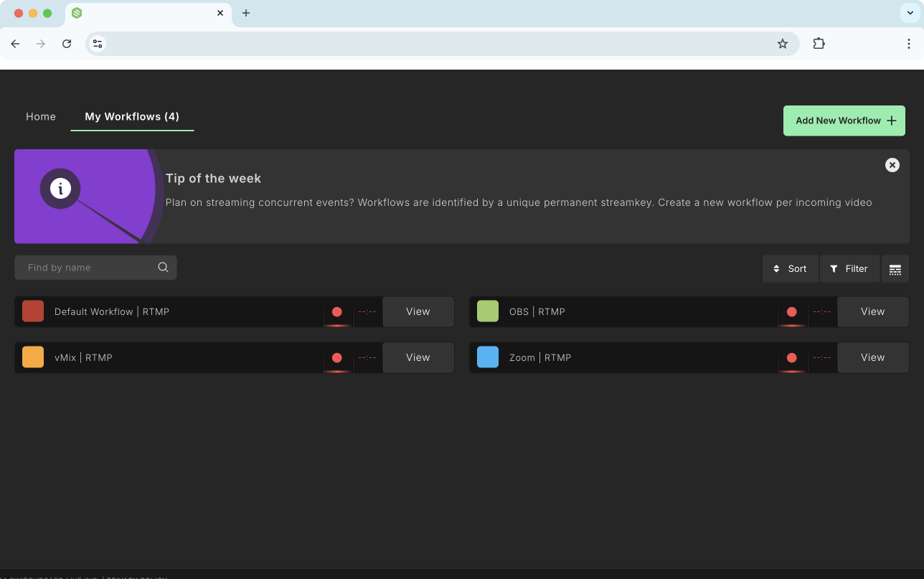Click the red status dot on Default Workflow

tap(337, 311)
